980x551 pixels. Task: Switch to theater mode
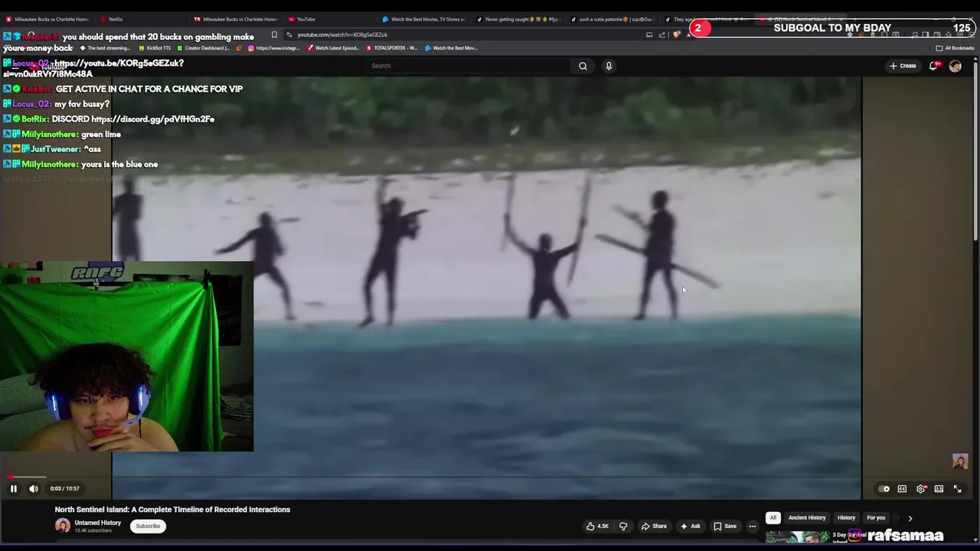pos(939,489)
